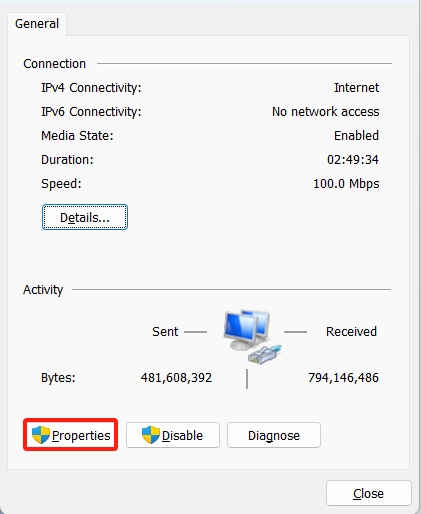Click the IPv6 Connectivity label

[x=91, y=112]
